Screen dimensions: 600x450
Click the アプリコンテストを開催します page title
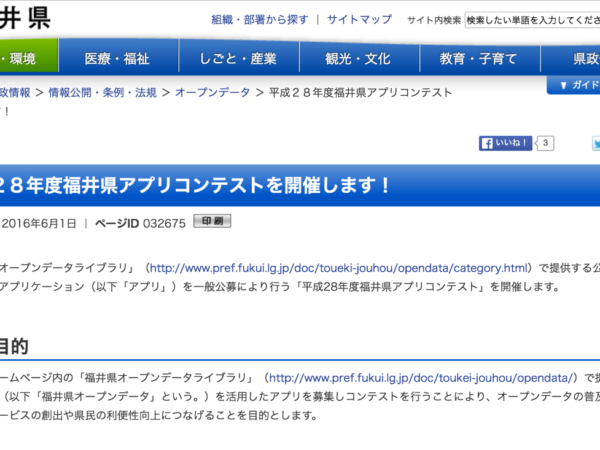(194, 185)
